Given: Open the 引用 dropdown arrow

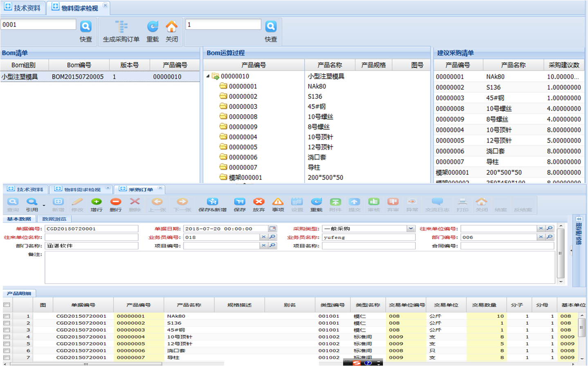Looking at the screenshot, I should pyautogui.click(x=44, y=206).
